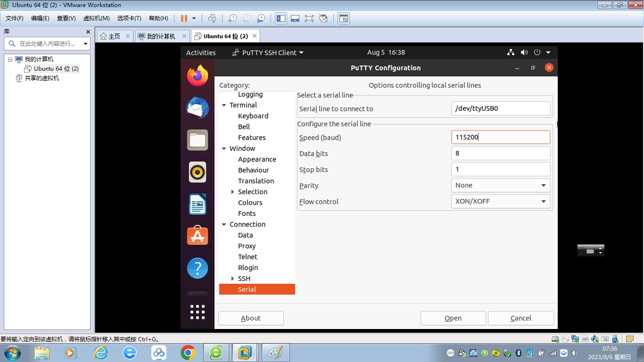
Task: Open Chrome from the Windows taskbar
Action: tap(188, 353)
